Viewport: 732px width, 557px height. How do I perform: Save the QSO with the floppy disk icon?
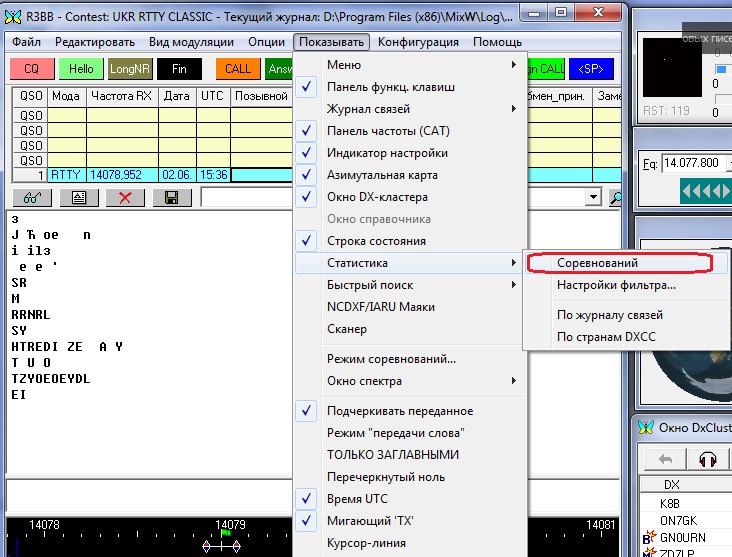coord(171,198)
